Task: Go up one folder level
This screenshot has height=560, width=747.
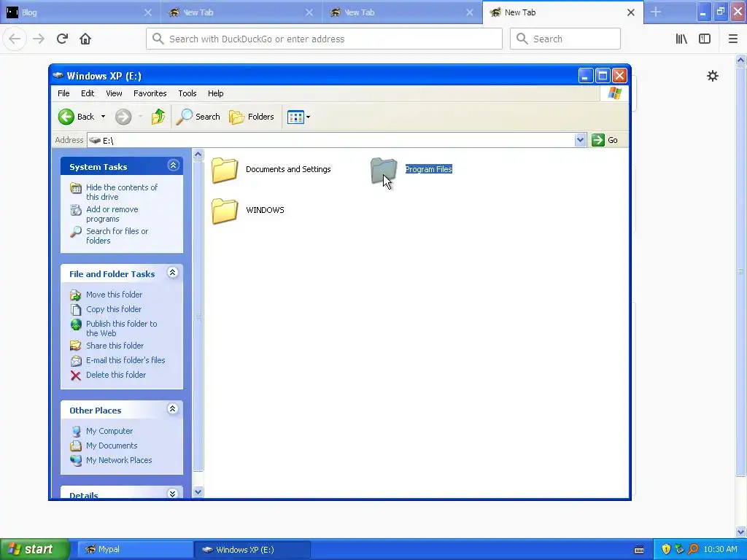Action: pos(158,117)
